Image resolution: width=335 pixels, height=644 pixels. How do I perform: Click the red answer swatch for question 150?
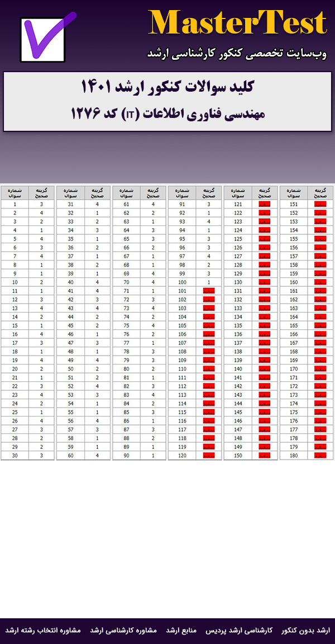point(265,456)
